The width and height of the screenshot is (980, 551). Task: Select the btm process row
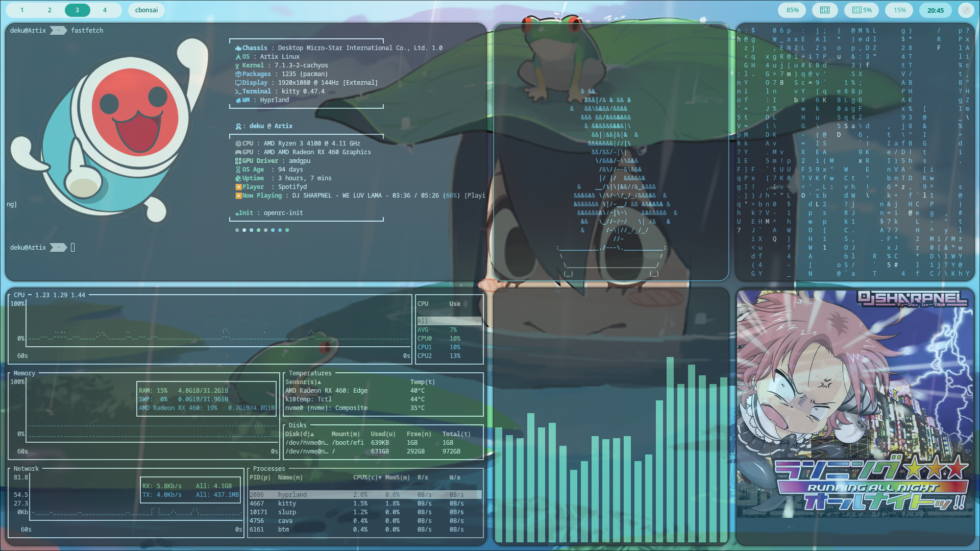click(365, 530)
